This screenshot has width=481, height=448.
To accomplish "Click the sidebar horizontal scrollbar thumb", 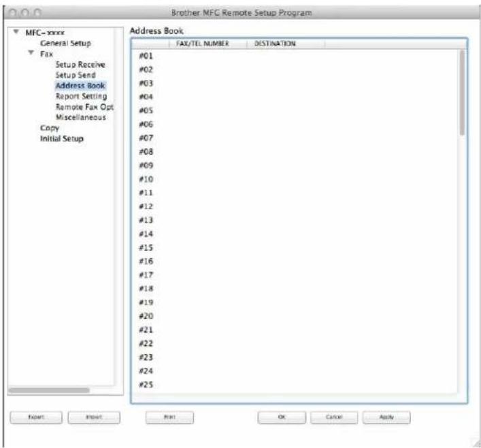I will (x=49, y=390).
